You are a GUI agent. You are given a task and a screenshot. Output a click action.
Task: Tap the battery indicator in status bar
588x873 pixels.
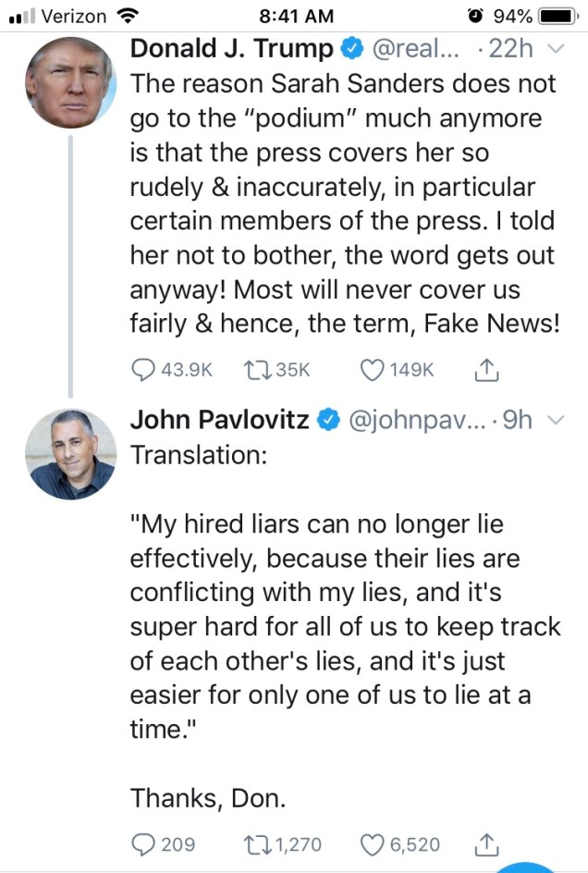(557, 16)
